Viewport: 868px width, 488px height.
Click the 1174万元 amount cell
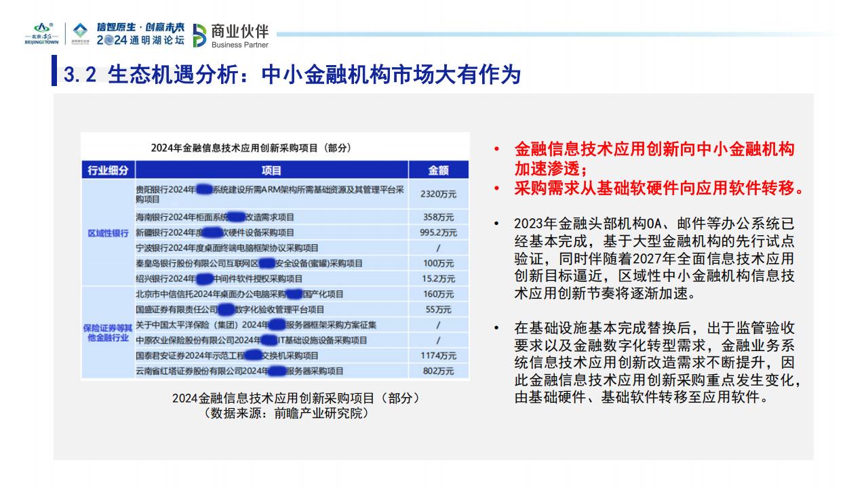click(438, 356)
